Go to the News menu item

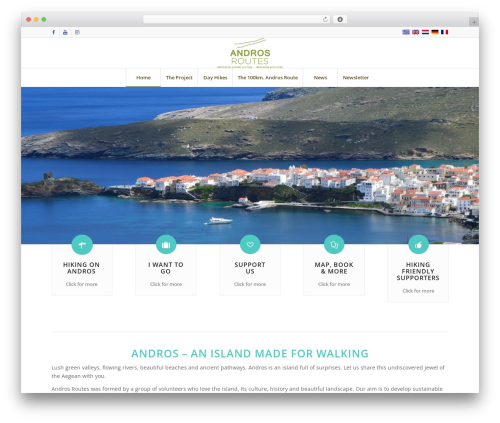(320, 78)
